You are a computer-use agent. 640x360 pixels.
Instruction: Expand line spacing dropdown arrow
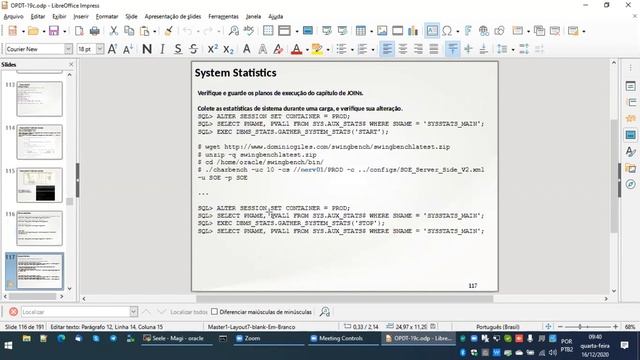[x=513, y=50]
